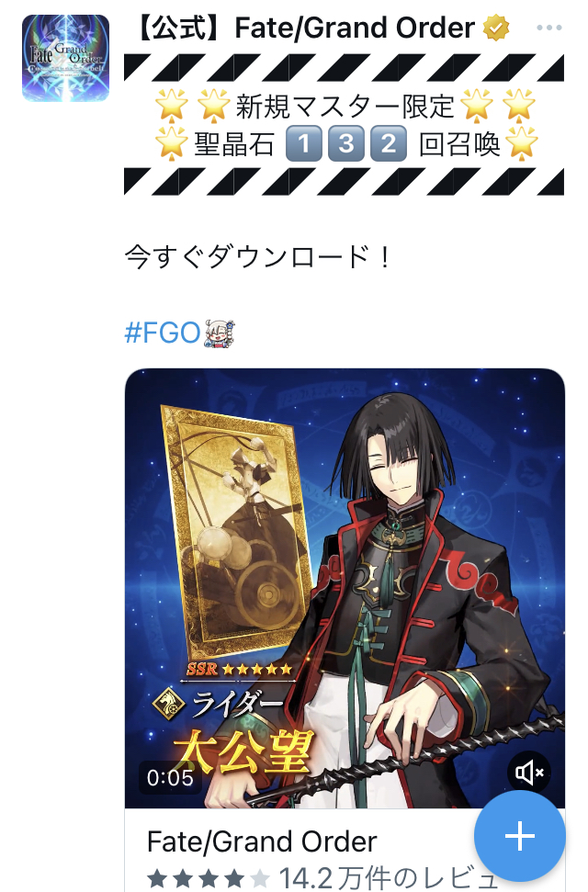Image resolution: width=588 pixels, height=892 pixels.
Task: Tap the 太公望 golden name text
Action: pyautogui.click(x=243, y=752)
